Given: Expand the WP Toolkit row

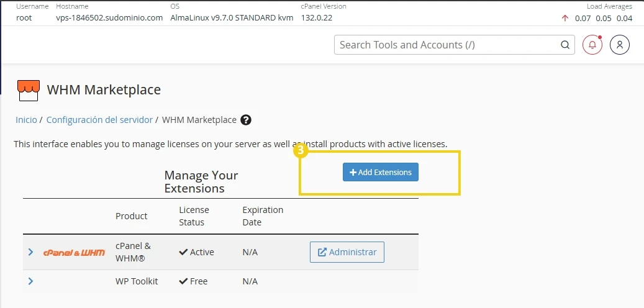Looking at the screenshot, I should tap(31, 281).
